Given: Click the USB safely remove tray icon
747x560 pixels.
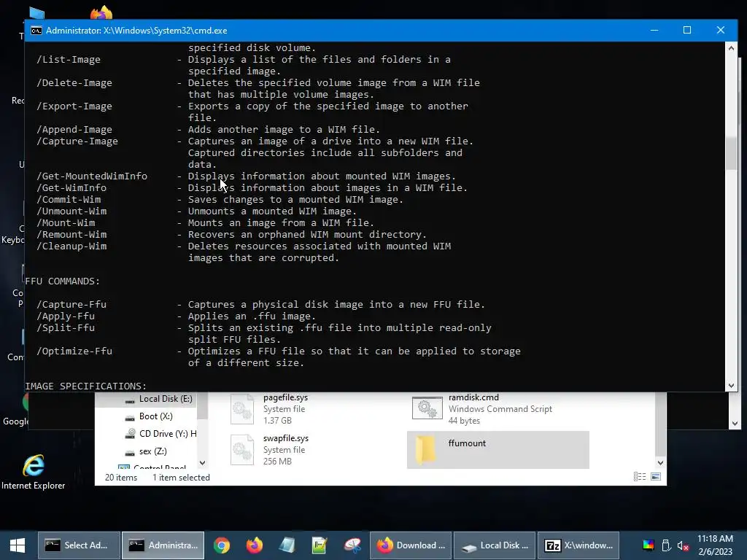Looking at the screenshot, I should (x=666, y=545).
